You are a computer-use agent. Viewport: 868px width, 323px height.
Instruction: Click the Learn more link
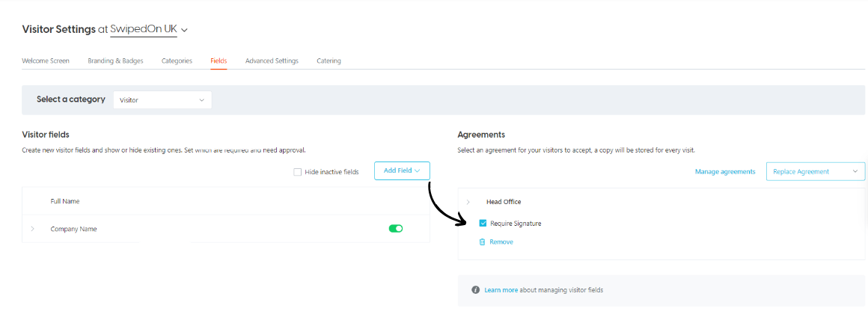[501, 290]
